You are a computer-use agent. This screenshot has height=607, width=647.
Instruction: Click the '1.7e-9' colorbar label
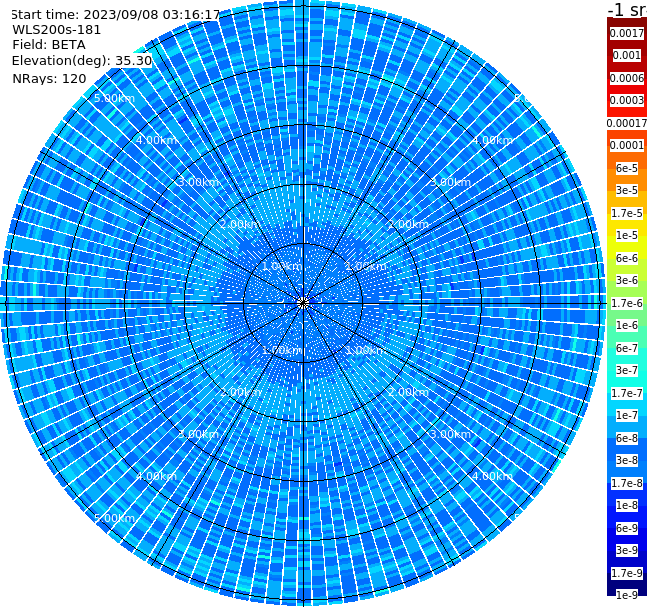pyautogui.click(x=627, y=573)
